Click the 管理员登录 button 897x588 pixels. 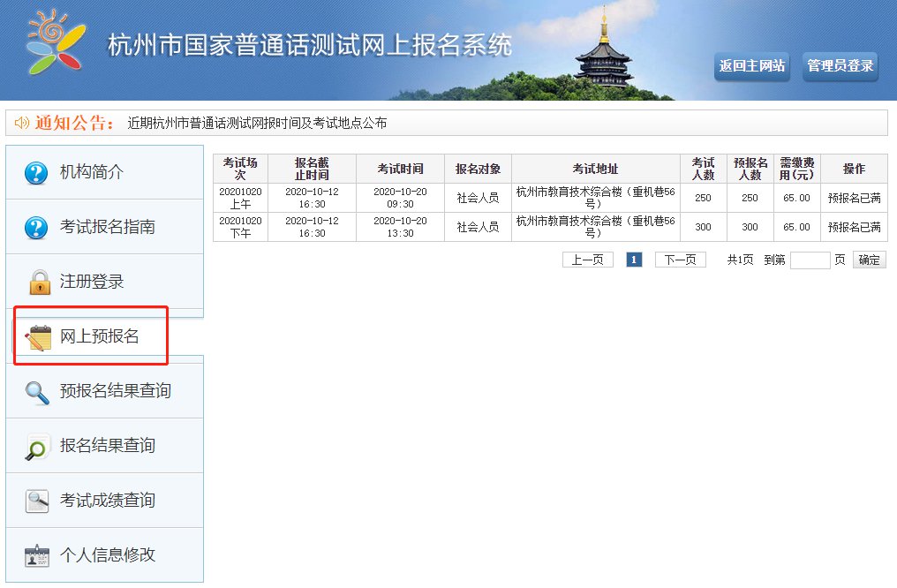840,66
